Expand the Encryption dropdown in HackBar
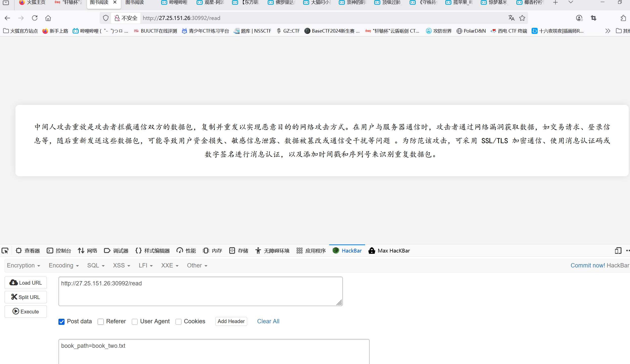630x364 pixels. pos(24,265)
